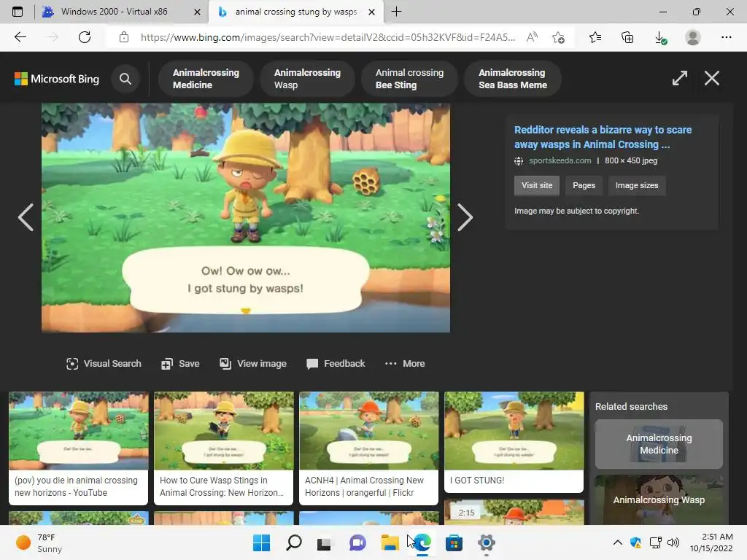Send Feedback on this image
The image size is (747, 560).
tap(336, 364)
